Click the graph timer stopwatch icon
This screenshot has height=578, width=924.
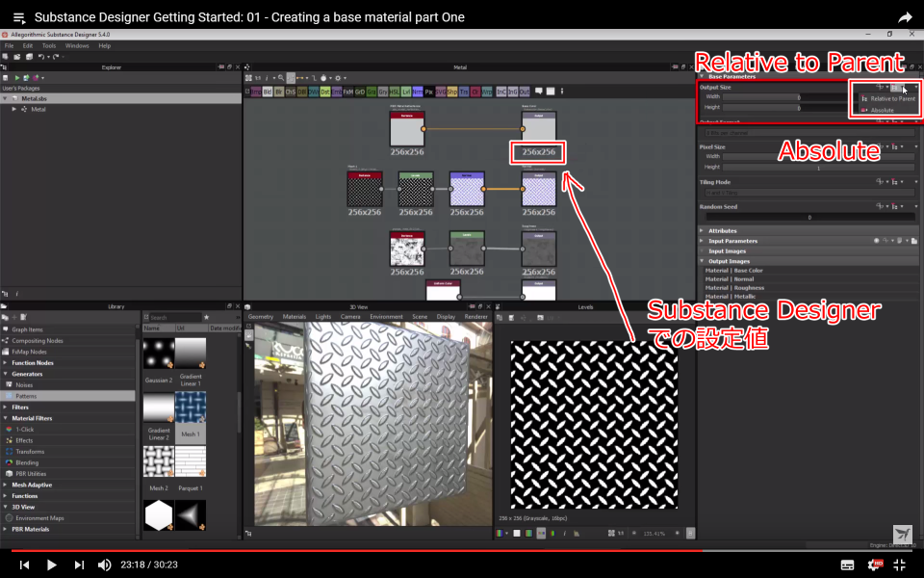pos(323,78)
